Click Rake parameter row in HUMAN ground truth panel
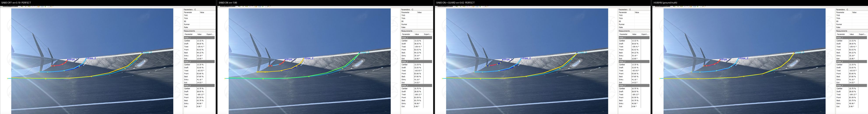Image resolution: width=868 pixels, height=114 pixels. pyautogui.click(x=852, y=27)
